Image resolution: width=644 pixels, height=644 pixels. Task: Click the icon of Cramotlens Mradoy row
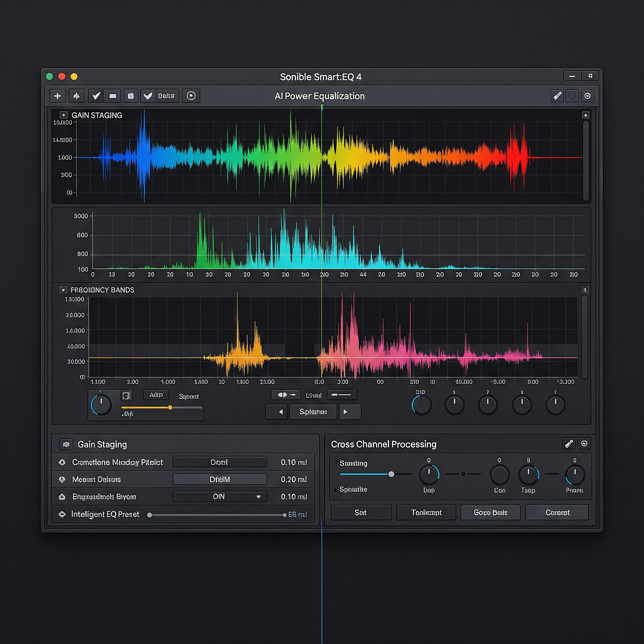tap(62, 462)
